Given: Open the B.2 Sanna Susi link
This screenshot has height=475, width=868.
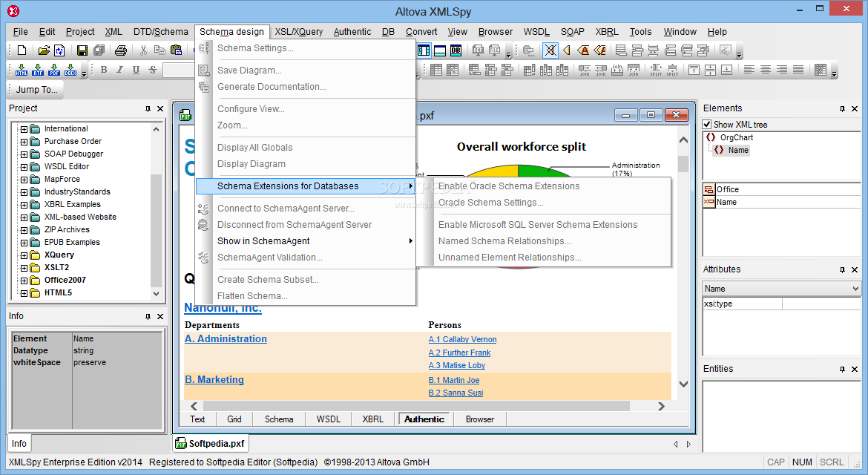Looking at the screenshot, I should point(456,393).
